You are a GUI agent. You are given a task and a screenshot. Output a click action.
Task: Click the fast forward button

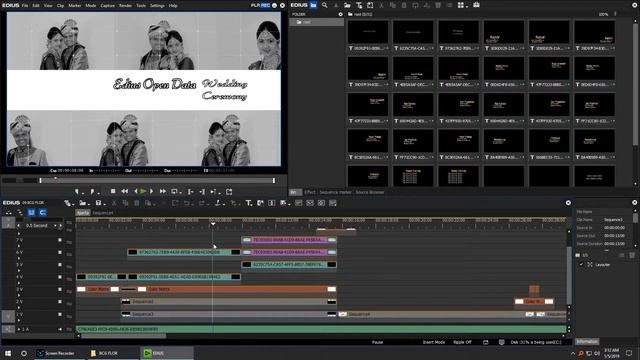pyautogui.click(x=163, y=191)
